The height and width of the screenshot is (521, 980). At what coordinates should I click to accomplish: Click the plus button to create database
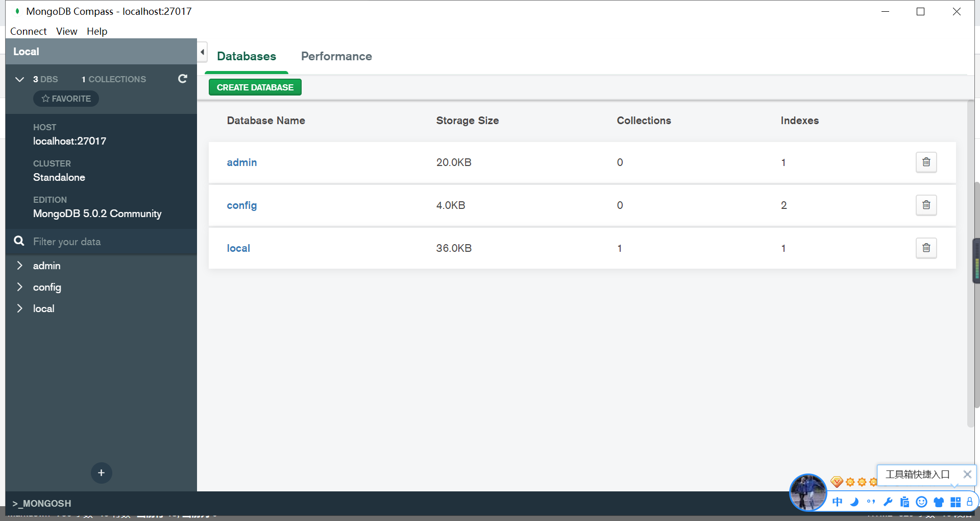click(x=101, y=473)
